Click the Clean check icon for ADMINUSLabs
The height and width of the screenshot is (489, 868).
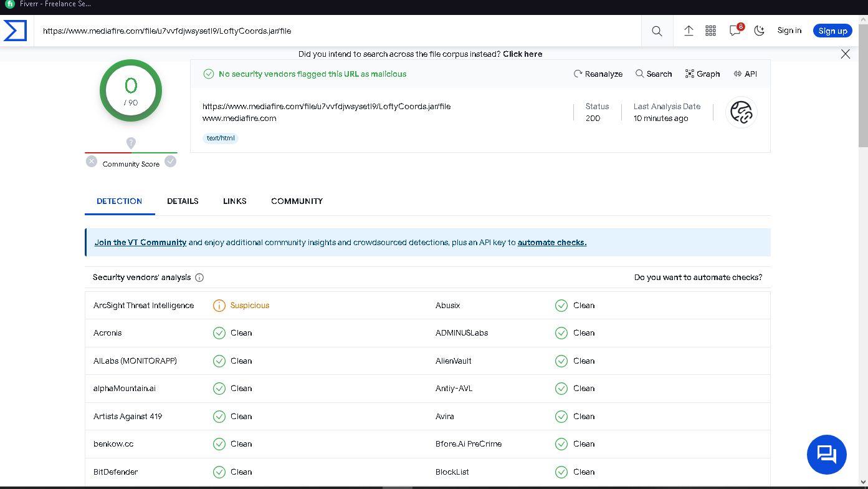tap(561, 333)
